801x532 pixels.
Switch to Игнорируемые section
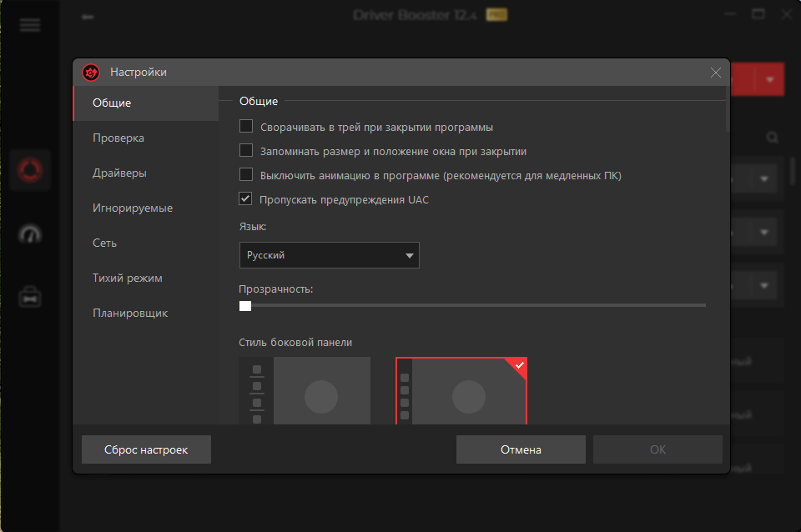pyautogui.click(x=145, y=208)
